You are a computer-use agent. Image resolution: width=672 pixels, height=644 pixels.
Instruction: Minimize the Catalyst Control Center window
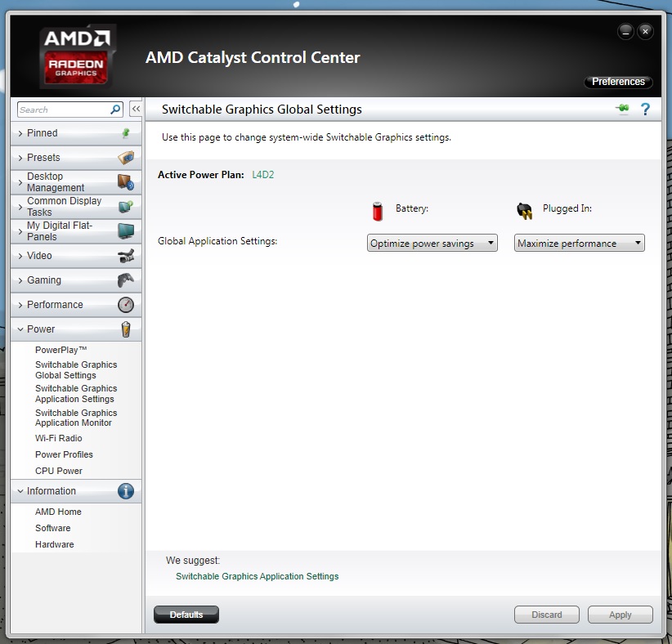[x=625, y=32]
